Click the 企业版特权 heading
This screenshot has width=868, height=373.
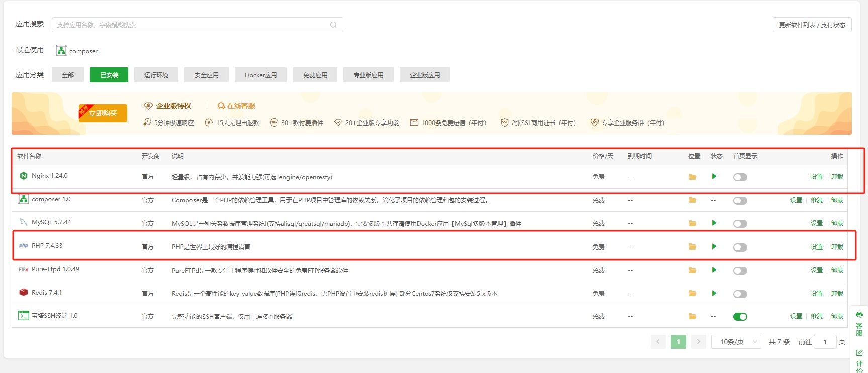pyautogui.click(x=173, y=106)
